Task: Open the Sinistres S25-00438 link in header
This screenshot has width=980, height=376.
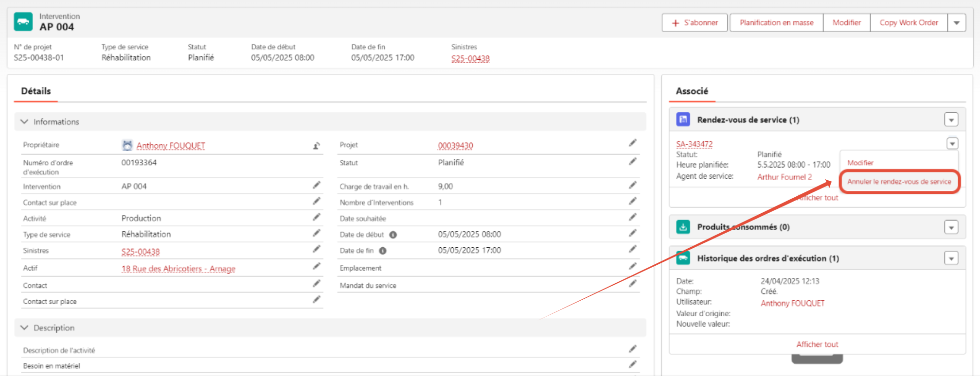Action: click(470, 58)
